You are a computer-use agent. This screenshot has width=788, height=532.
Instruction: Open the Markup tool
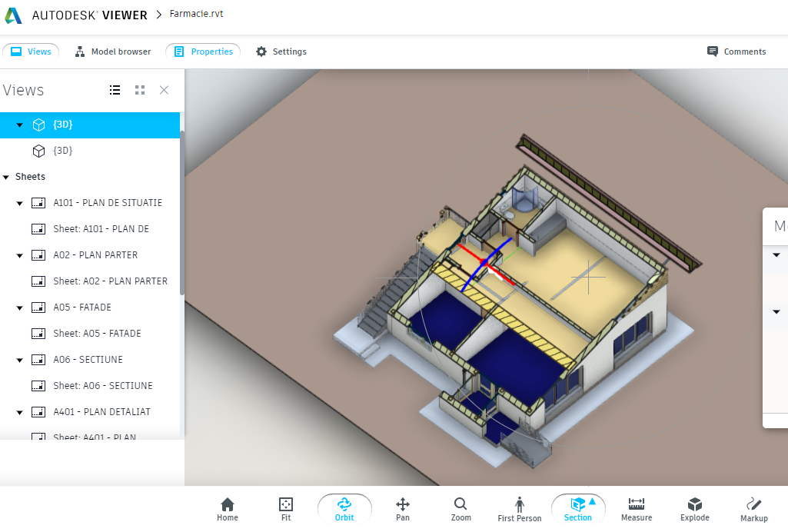point(753,507)
